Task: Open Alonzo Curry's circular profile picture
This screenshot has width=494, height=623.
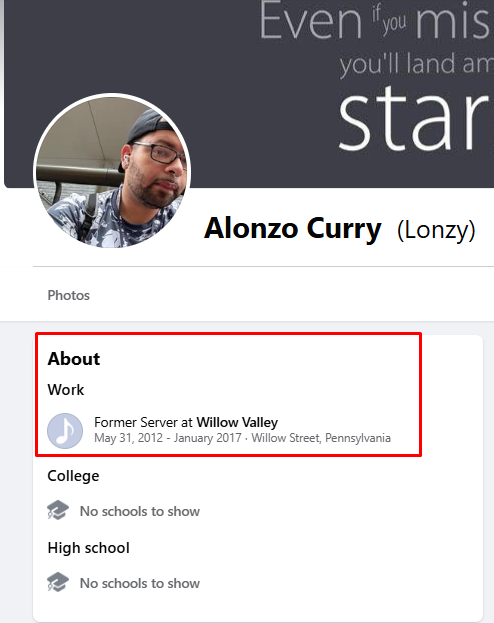Action: click(x=112, y=172)
